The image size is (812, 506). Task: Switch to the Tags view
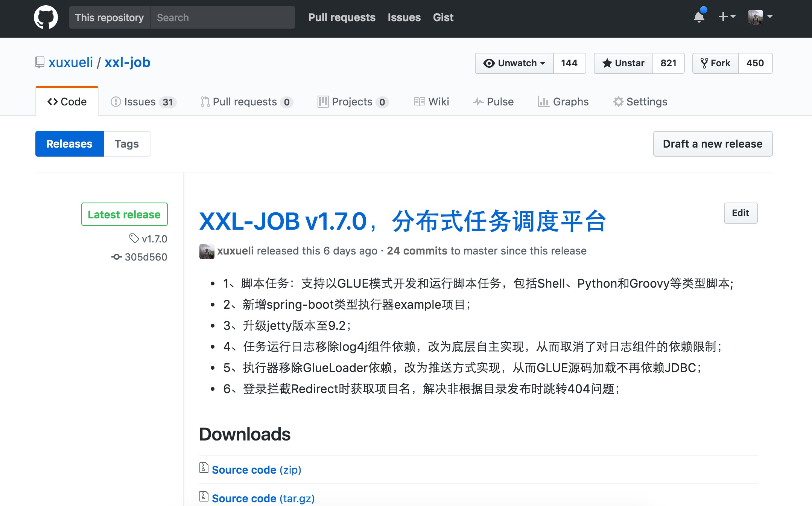(127, 144)
